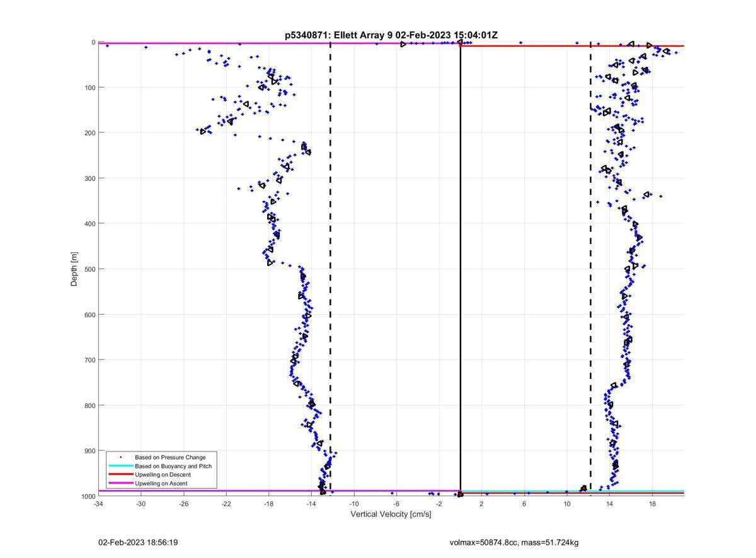Click the depth tick label 500
The width and height of the screenshot is (756, 558).
point(89,269)
